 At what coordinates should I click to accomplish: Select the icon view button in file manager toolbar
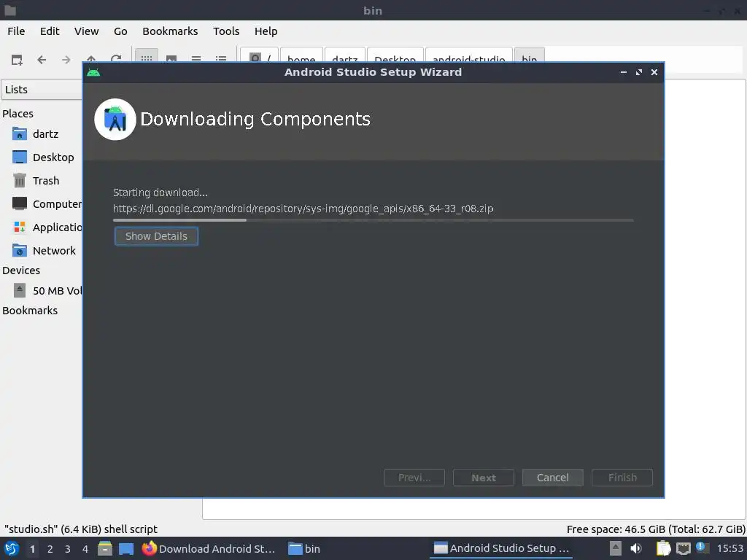(x=146, y=57)
